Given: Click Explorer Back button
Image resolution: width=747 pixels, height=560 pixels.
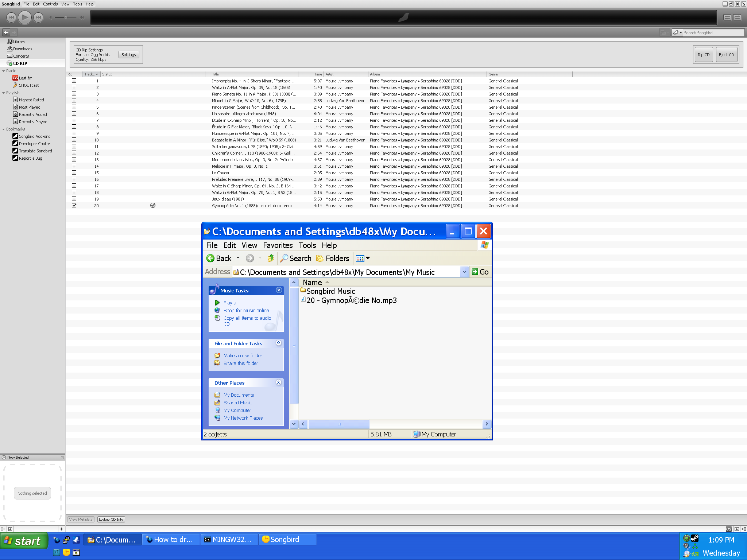Looking at the screenshot, I should click(219, 258).
